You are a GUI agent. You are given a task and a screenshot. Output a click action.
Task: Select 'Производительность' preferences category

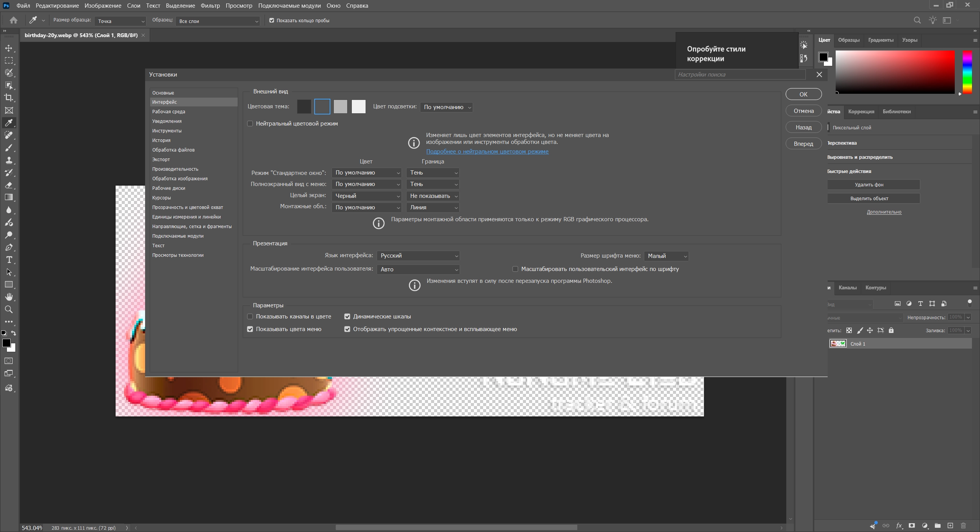tap(194, 169)
